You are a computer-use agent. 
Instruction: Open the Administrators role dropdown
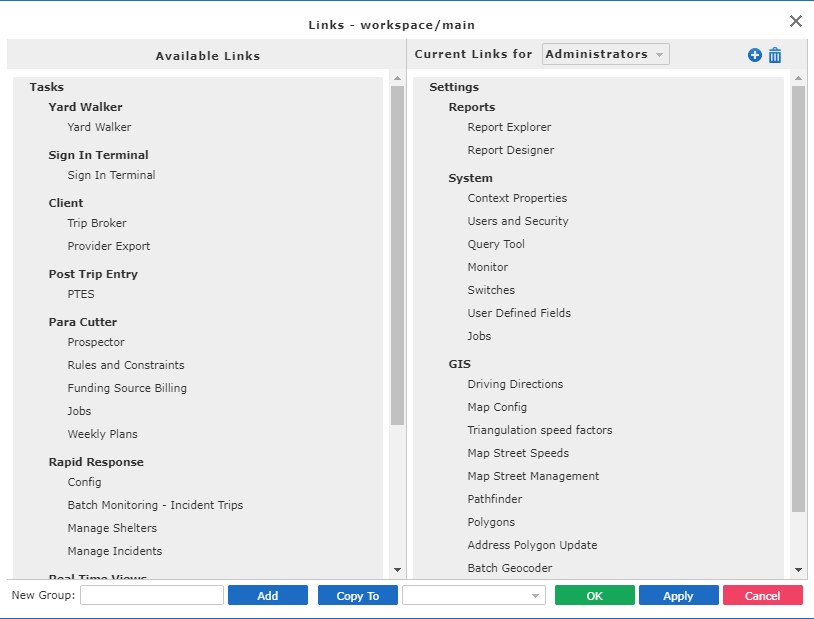pos(605,54)
